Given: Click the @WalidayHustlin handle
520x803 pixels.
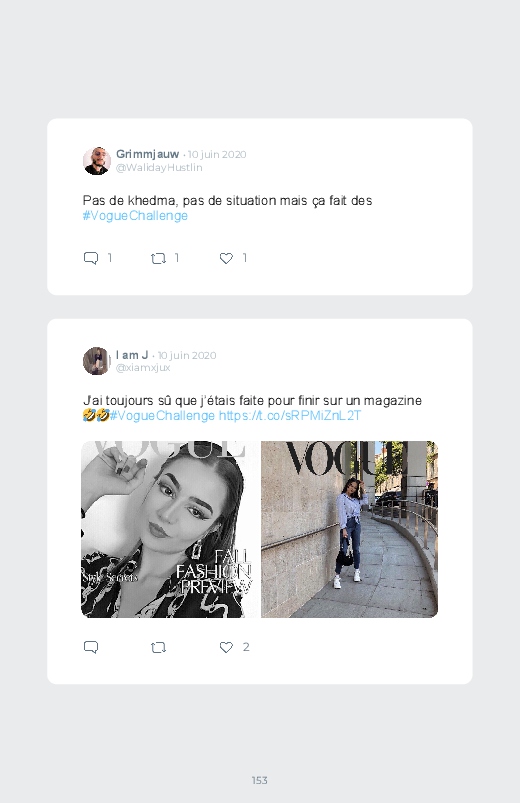Looking at the screenshot, I should [x=159, y=167].
